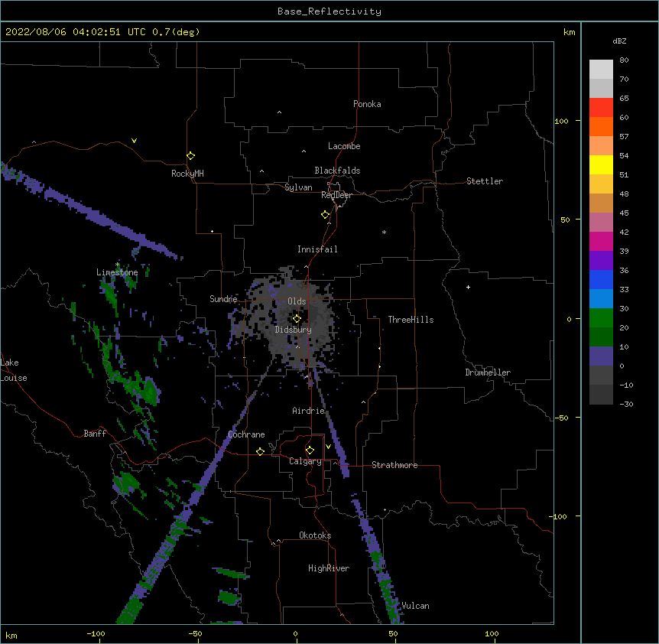659x644 pixels.
Task: Click the HighRiver city label
Action: tap(329, 568)
